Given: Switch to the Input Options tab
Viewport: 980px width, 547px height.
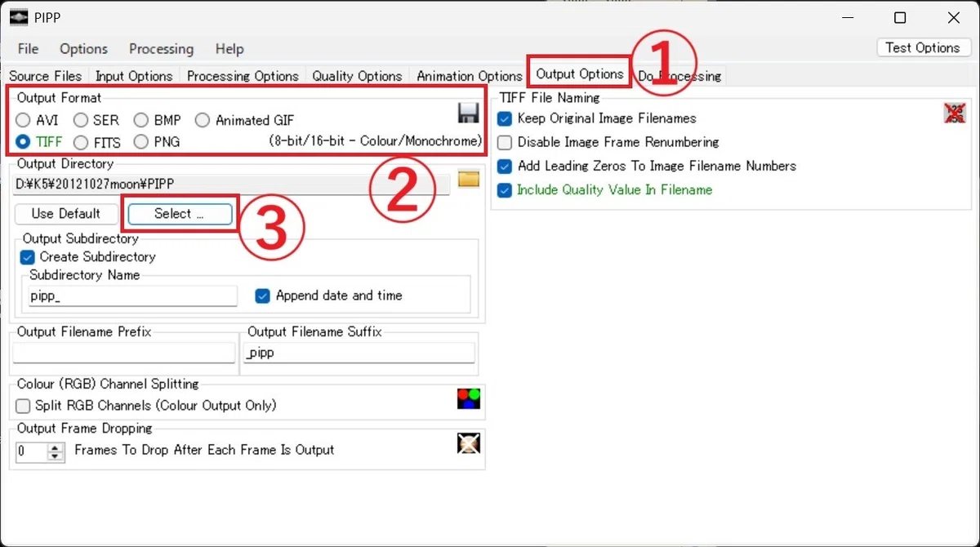Looking at the screenshot, I should tap(134, 76).
